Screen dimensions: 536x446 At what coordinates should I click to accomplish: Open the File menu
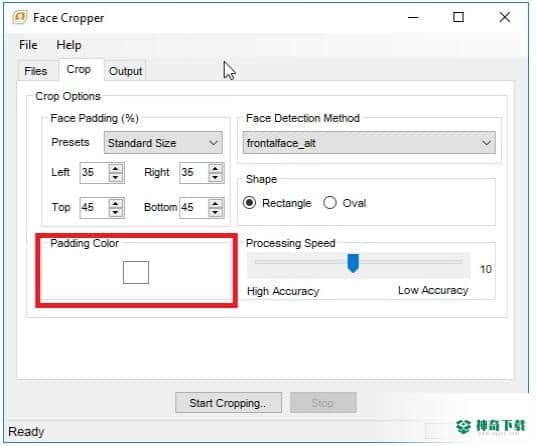tap(28, 45)
